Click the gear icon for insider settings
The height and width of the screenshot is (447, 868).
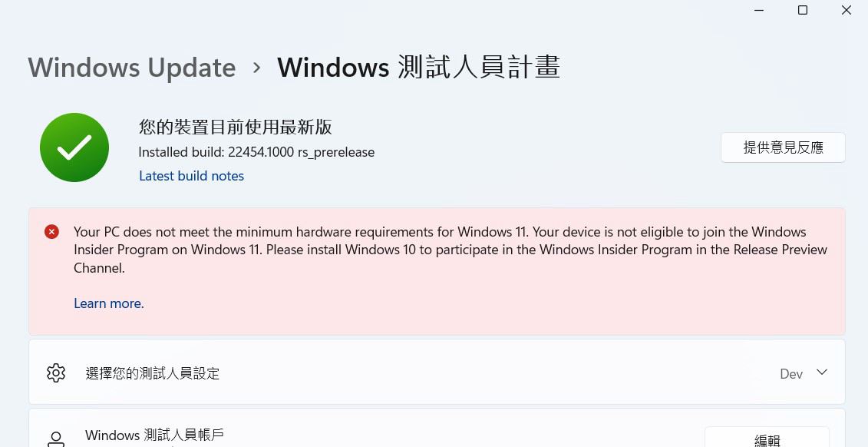click(x=56, y=372)
